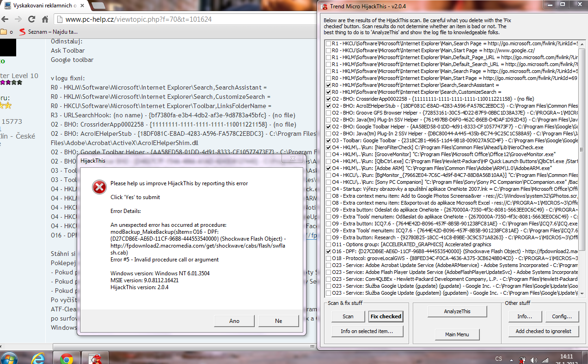Open HijackThis 'Config...' settings
Image resolution: width=588 pixels, height=364 pixels.
pos(562,316)
